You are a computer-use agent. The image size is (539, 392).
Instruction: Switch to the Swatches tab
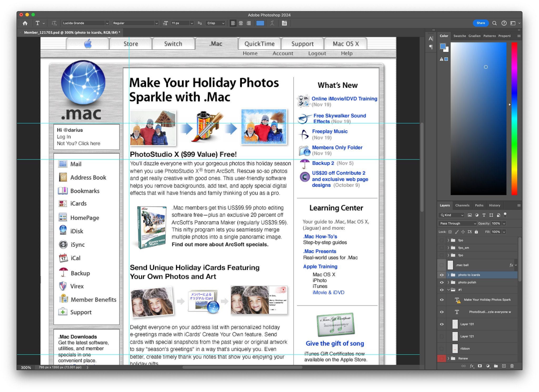pos(460,36)
